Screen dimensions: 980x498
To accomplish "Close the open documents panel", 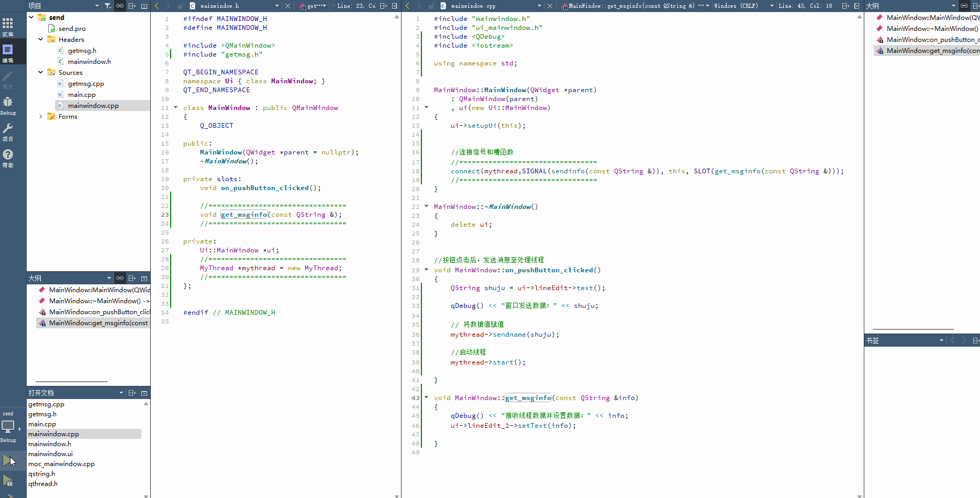I will pyautogui.click(x=144, y=393).
